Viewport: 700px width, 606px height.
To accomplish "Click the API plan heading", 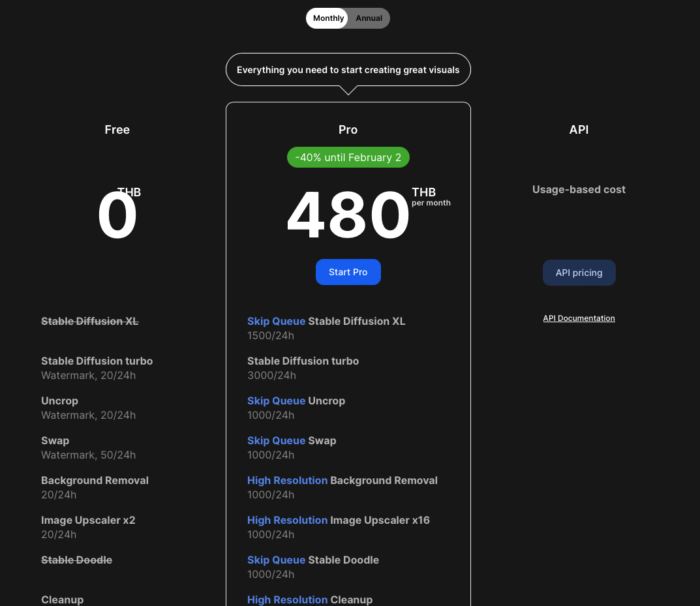I will click(x=579, y=130).
